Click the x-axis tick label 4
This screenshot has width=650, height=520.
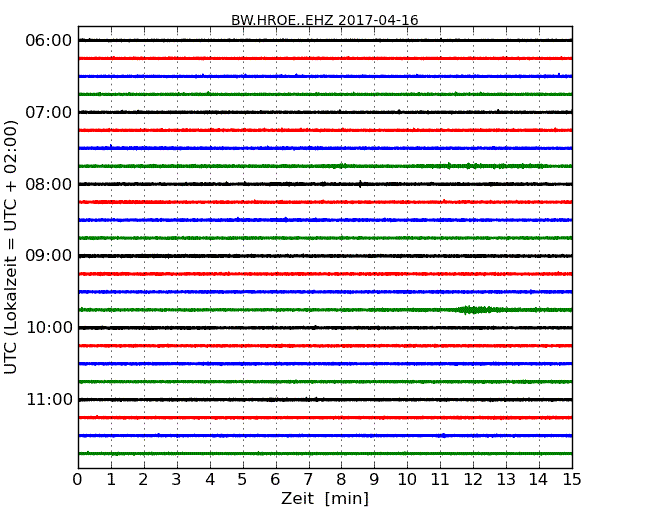coord(210,480)
